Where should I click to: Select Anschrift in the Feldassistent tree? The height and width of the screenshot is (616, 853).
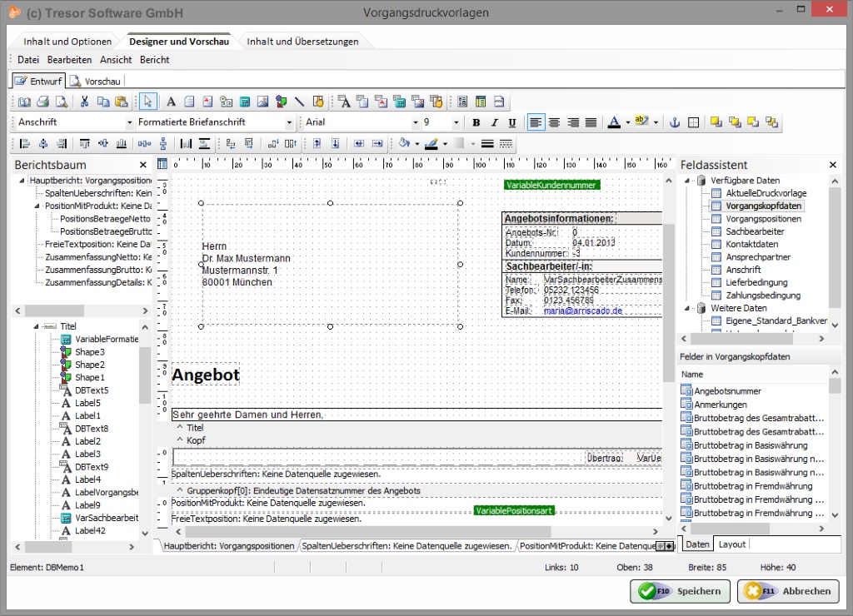coord(743,270)
